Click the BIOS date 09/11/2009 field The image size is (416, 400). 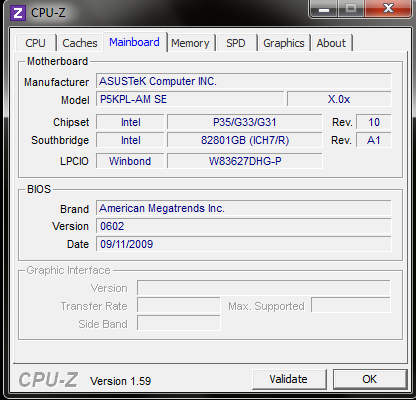244,244
